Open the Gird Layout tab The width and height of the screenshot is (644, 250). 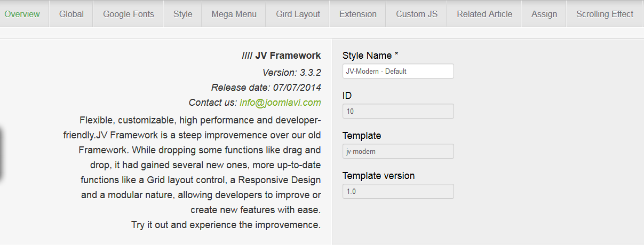tap(298, 14)
